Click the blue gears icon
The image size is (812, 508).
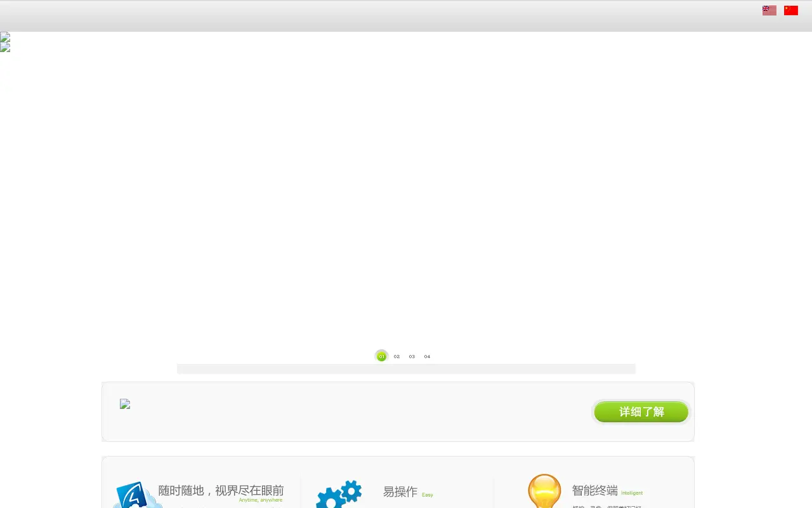[339, 494]
